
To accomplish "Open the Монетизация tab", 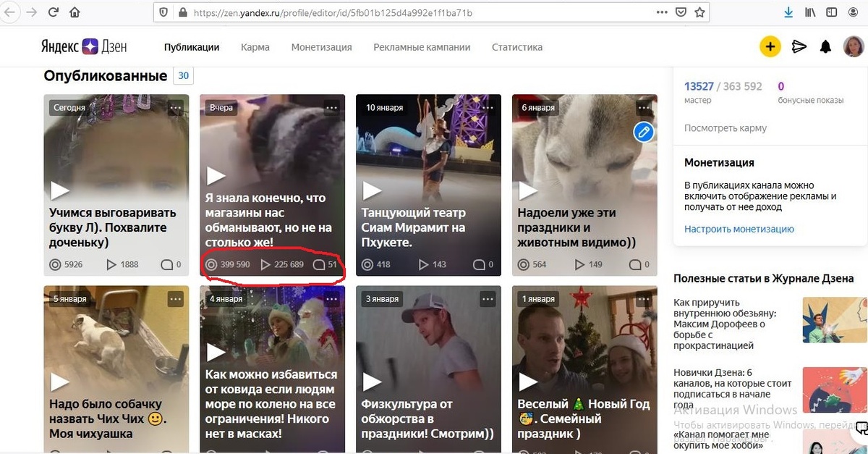I will (x=322, y=47).
